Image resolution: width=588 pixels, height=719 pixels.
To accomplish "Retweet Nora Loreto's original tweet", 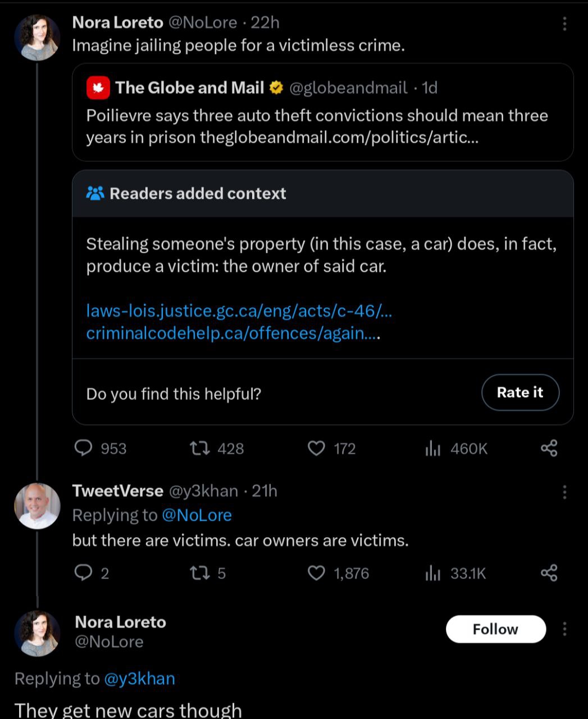I will [199, 448].
